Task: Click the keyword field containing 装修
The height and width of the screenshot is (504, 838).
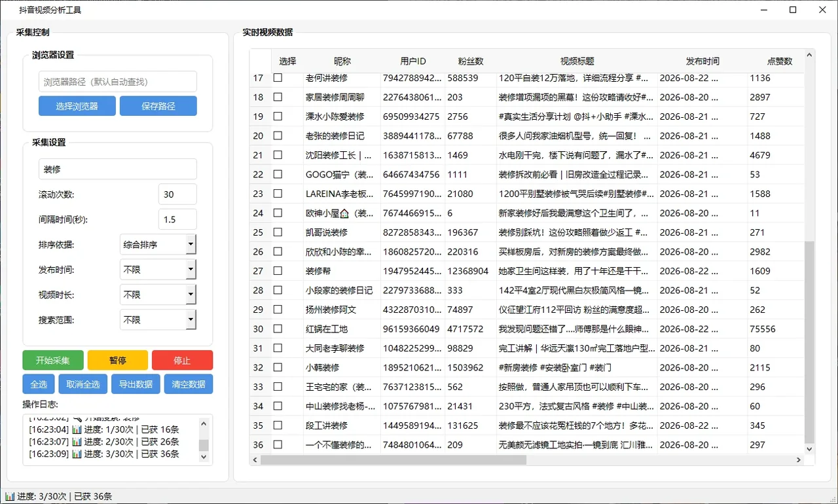Action: (118, 169)
